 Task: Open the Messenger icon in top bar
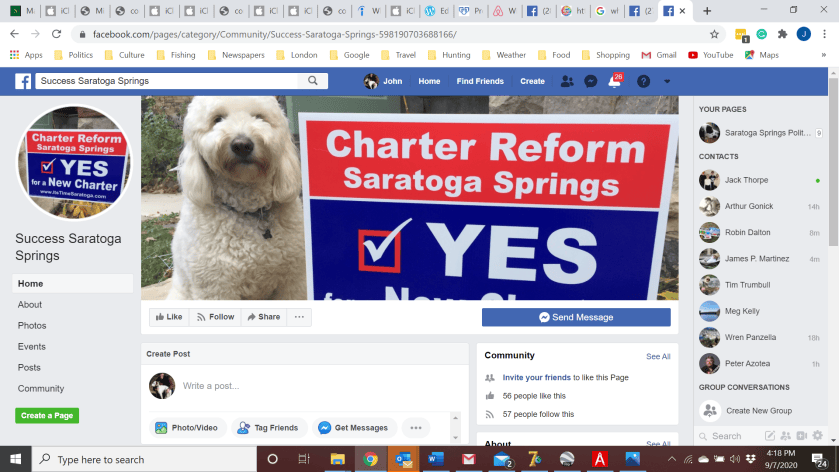coord(590,81)
